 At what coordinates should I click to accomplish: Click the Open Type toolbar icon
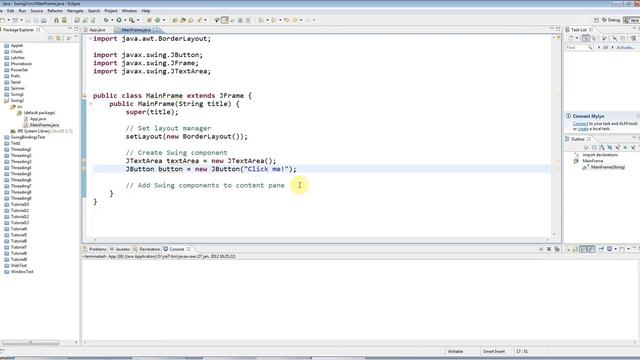[175, 20]
